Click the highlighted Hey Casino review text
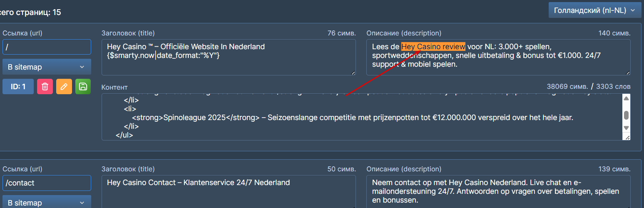Screen dimensions: 644x208 pos(433,46)
